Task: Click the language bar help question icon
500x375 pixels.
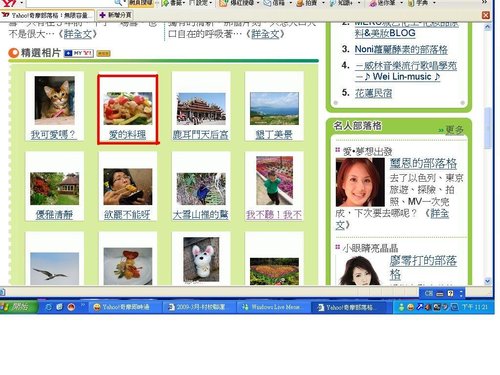Action: click(451, 294)
